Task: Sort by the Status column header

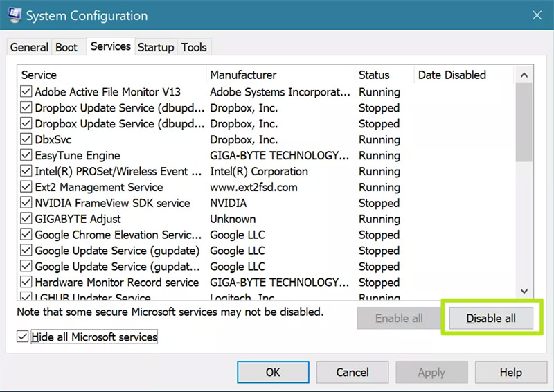Action: tap(384, 75)
